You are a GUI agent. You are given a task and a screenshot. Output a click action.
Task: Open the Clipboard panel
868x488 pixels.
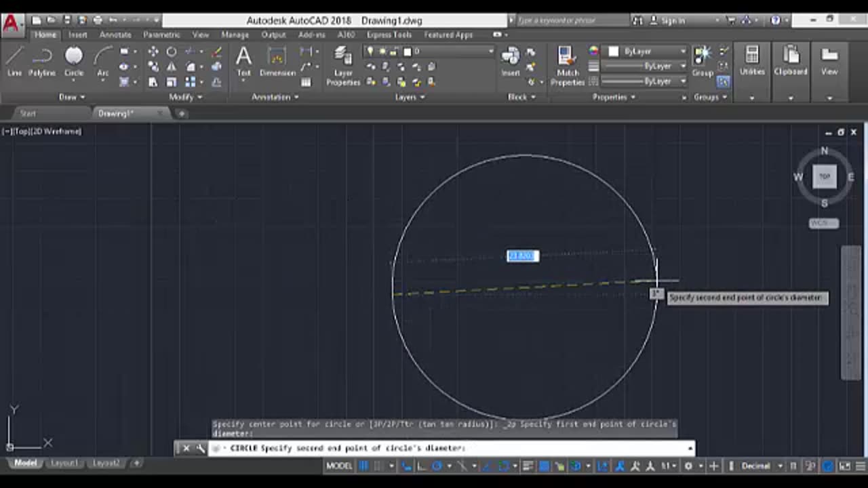pos(791,61)
